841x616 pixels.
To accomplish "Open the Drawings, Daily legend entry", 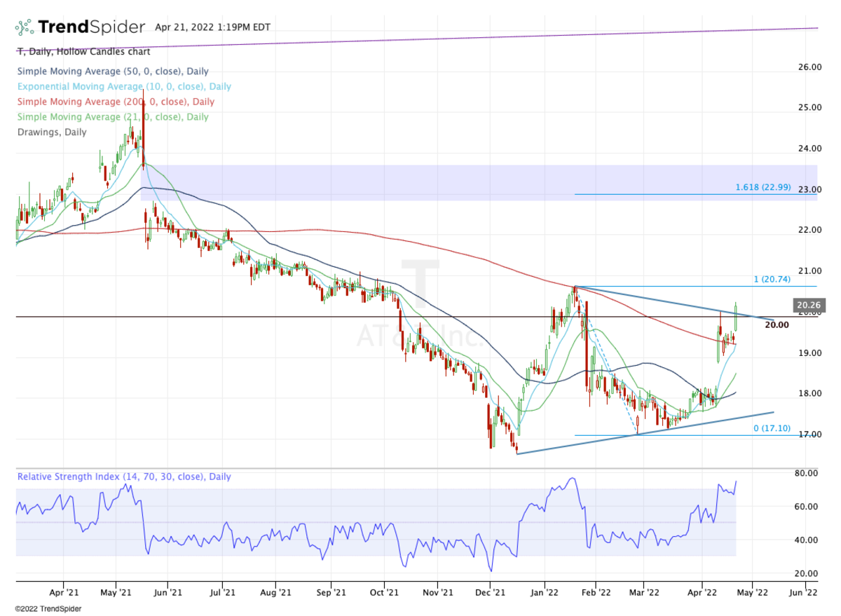I will tap(51, 132).
